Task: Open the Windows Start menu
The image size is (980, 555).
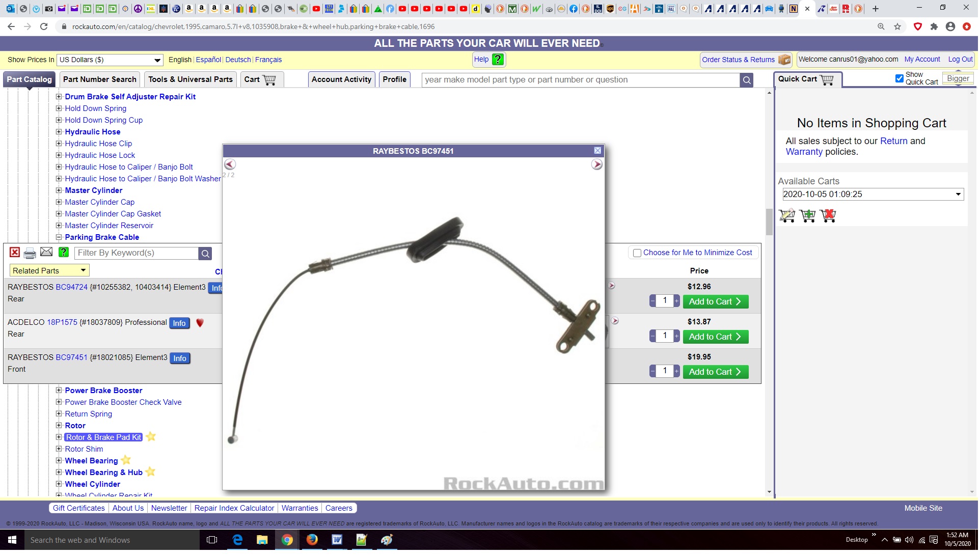Action: (12, 541)
